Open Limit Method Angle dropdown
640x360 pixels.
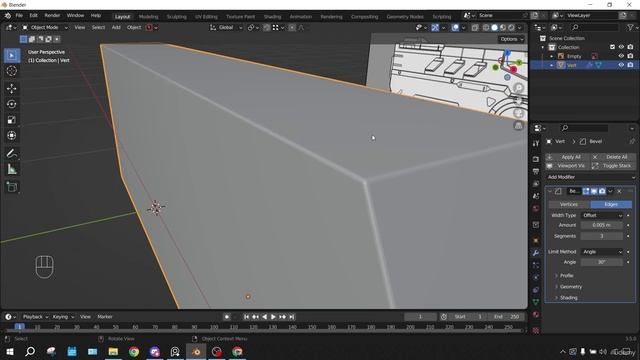(x=602, y=252)
